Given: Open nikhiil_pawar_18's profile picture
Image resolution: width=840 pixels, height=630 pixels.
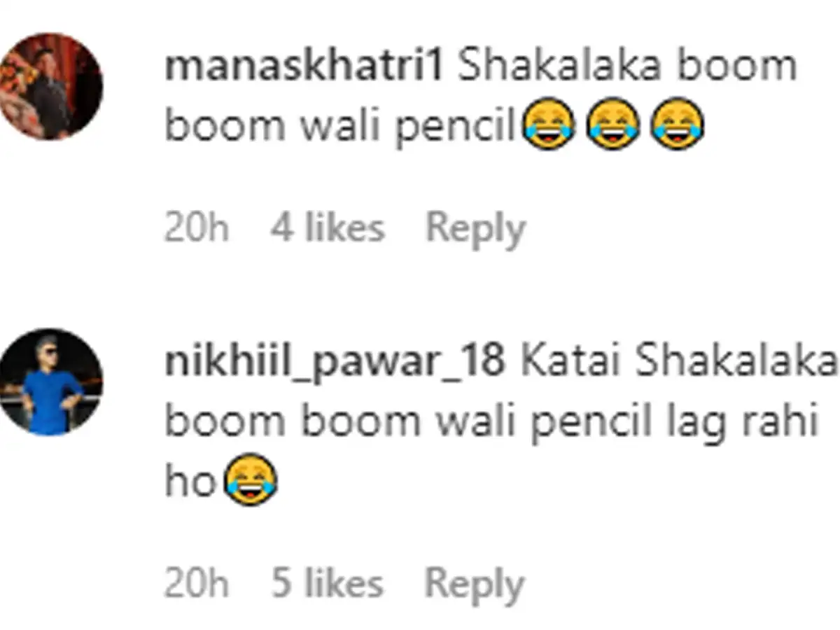Looking at the screenshot, I should pyautogui.click(x=50, y=382).
